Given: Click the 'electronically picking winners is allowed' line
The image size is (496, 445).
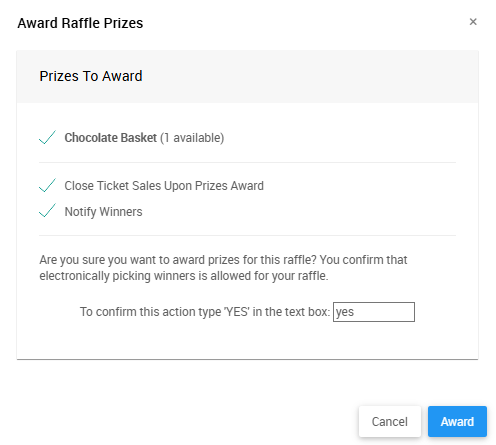Looking at the screenshot, I should coord(184,276).
